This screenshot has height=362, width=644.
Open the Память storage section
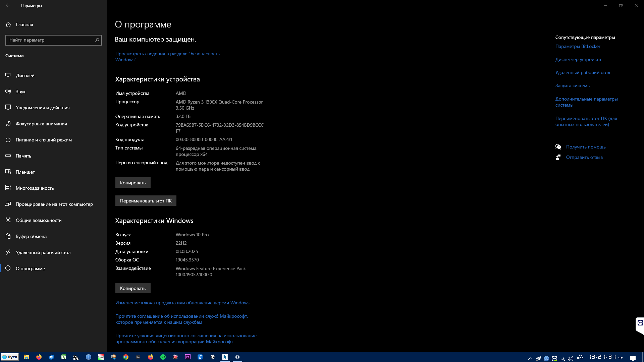tap(54, 156)
